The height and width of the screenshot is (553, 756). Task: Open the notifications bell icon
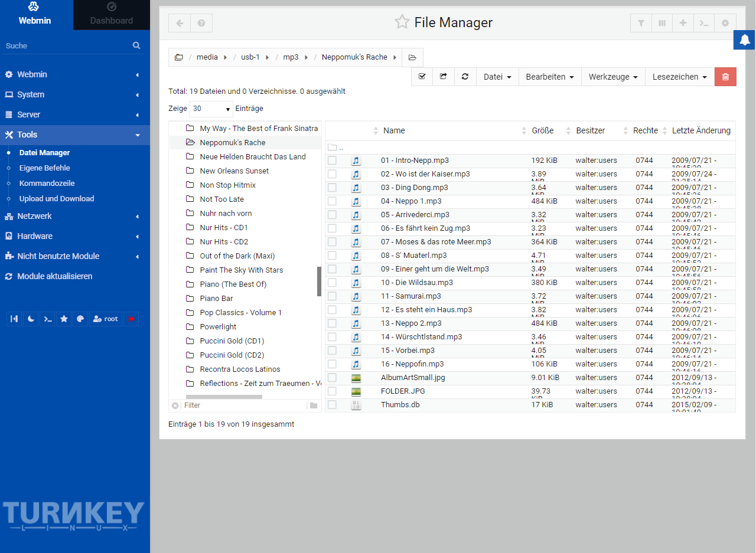click(x=745, y=40)
